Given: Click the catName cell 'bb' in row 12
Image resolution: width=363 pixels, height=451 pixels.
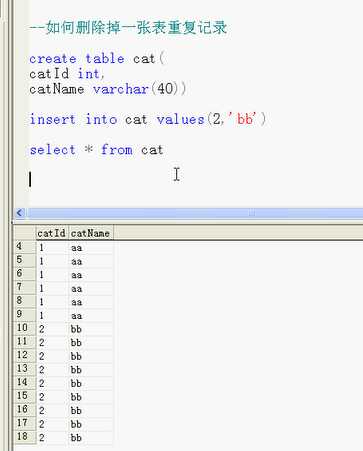Looking at the screenshot, I should tap(90, 356).
